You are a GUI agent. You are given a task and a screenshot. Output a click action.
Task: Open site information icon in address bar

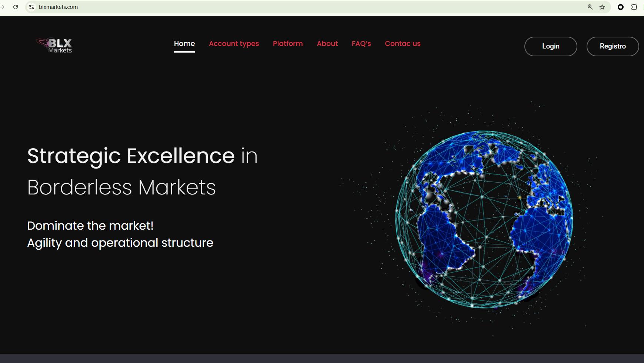pyautogui.click(x=31, y=7)
